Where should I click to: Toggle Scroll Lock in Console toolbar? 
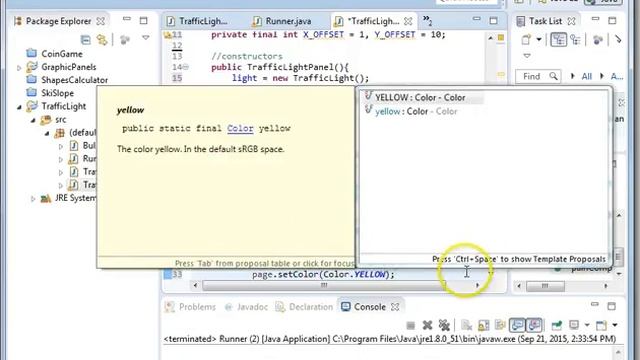click(x=483, y=325)
